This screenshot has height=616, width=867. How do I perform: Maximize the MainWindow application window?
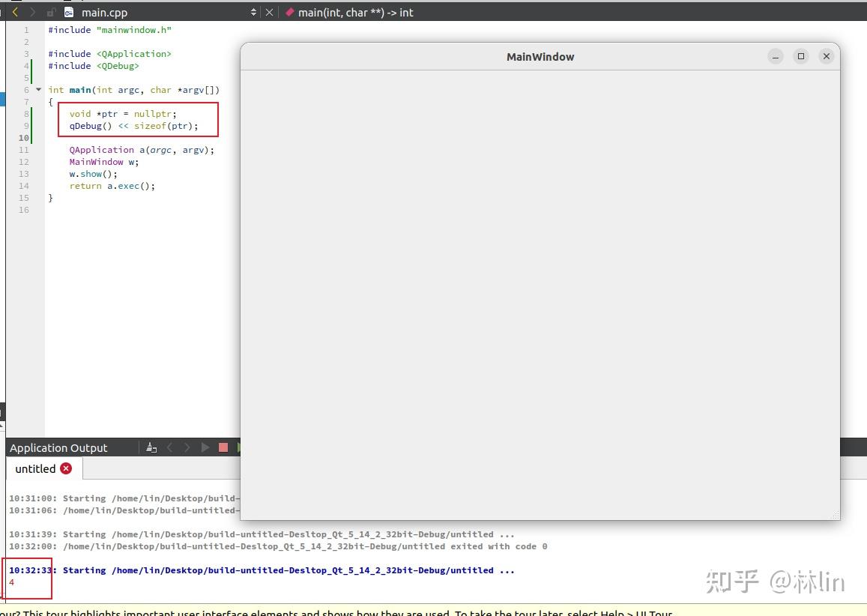(x=801, y=56)
